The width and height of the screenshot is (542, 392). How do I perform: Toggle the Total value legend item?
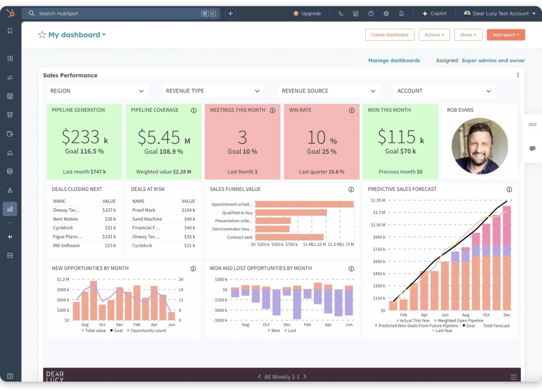[93, 331]
